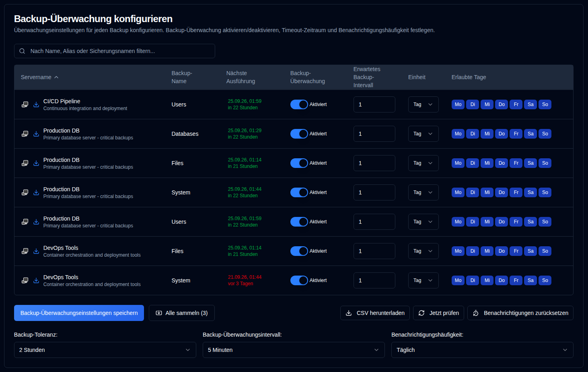Open unit dropdown for Production DB Users
Viewport: 588px width, 372px height.
click(424, 222)
